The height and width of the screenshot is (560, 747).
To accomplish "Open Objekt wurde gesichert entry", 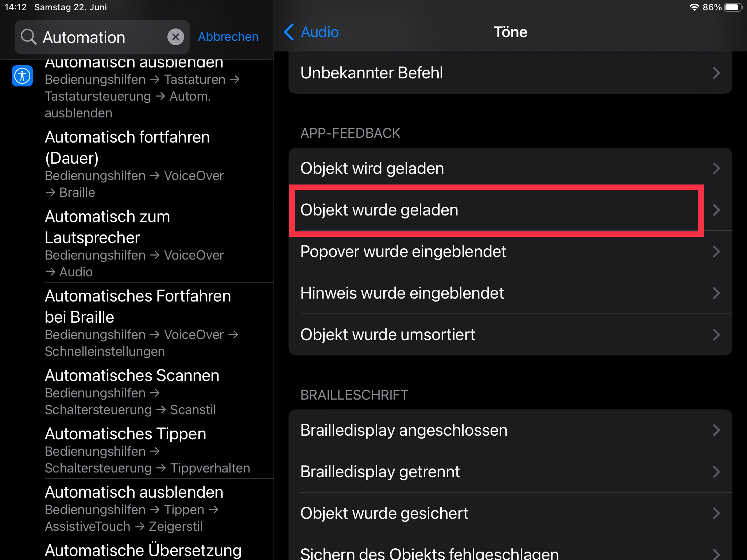I will tap(510, 513).
